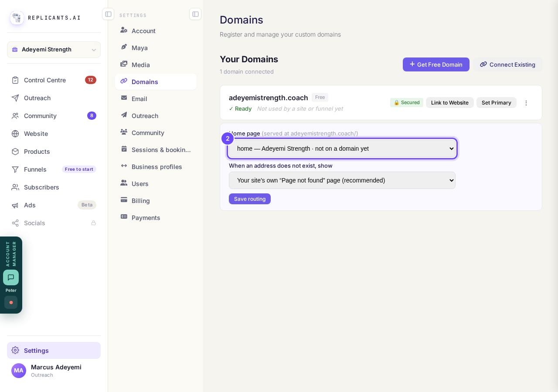Viewport: 558px width, 392px height.
Task: Select Community in the Settings menu
Action: coord(156,132)
